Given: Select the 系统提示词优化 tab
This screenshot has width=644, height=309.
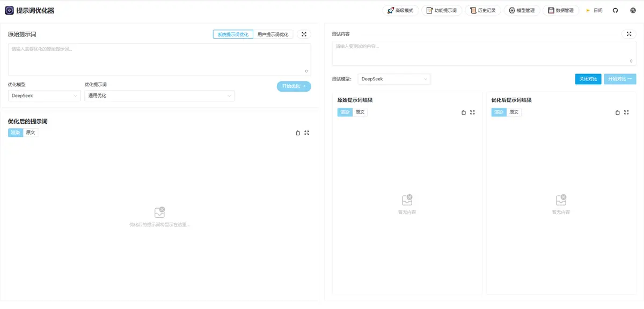Looking at the screenshot, I should coord(233,34).
